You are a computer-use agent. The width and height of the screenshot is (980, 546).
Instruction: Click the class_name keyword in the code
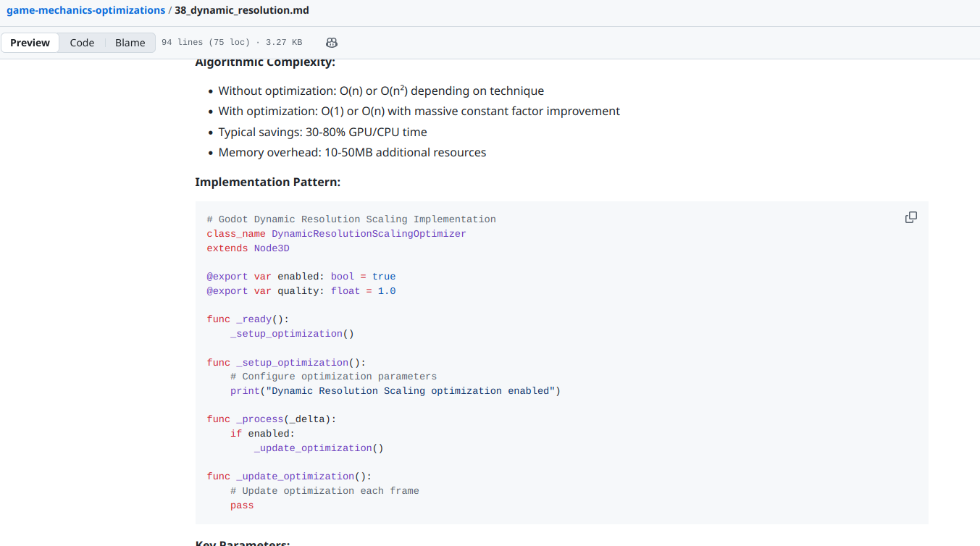[236, 234]
